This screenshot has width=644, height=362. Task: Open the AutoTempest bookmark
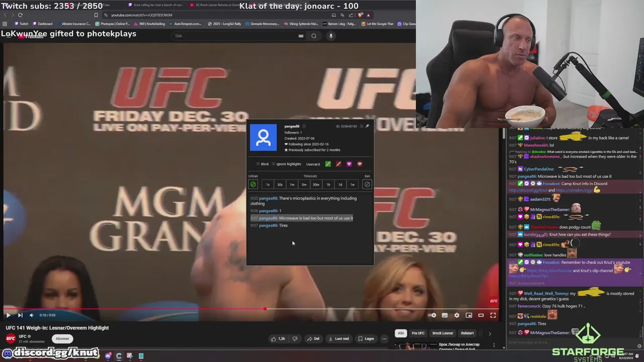(185, 24)
